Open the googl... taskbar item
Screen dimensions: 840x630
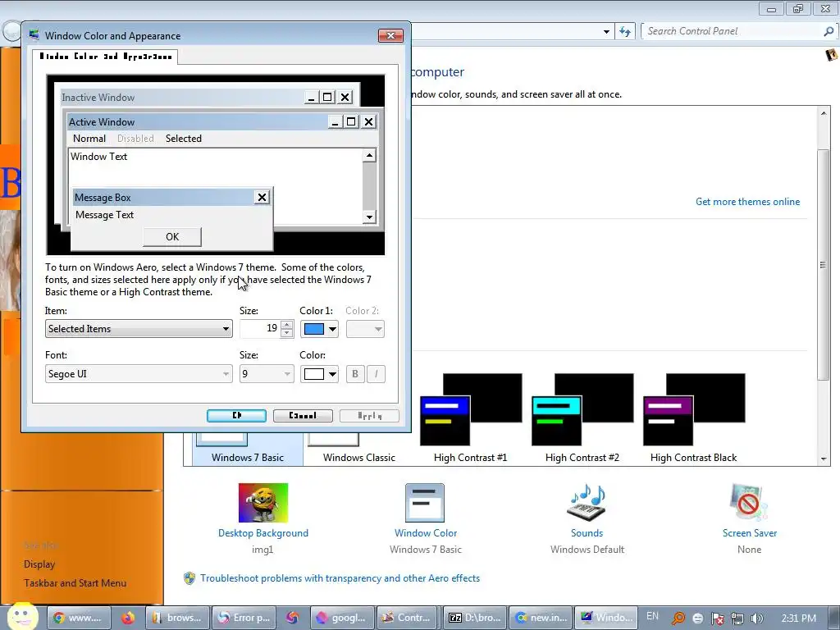(x=341, y=618)
